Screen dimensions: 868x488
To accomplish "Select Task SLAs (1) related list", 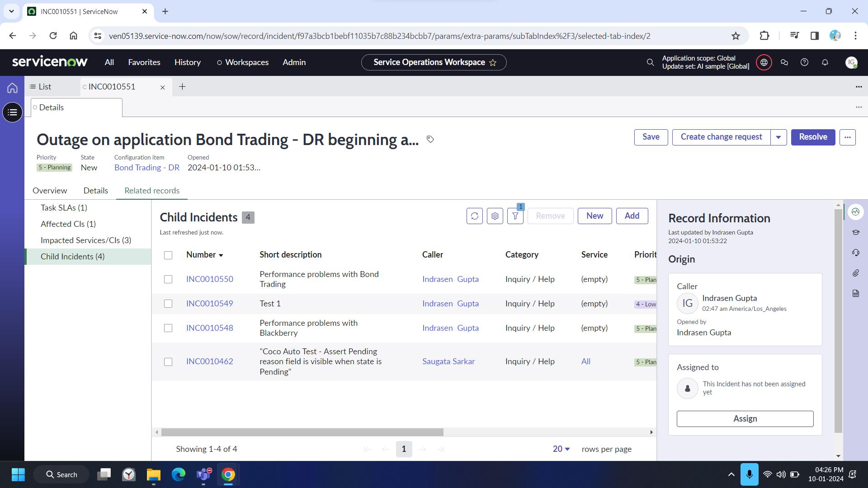I will click(64, 208).
